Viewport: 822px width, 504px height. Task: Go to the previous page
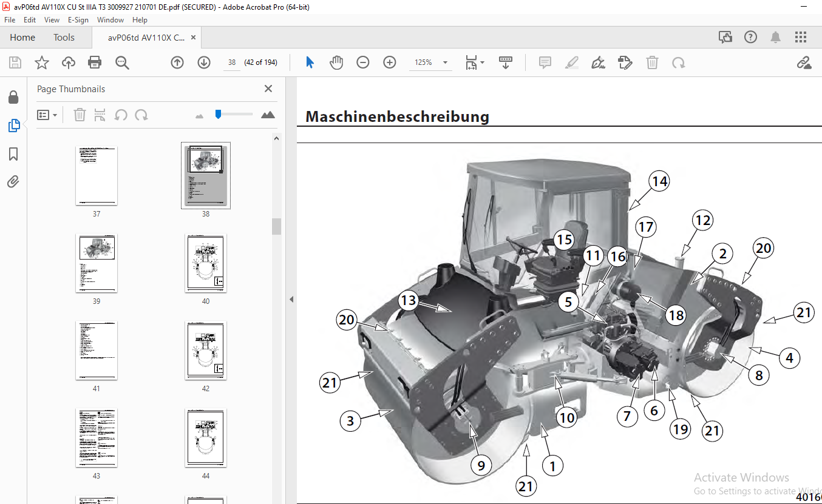pos(177,62)
